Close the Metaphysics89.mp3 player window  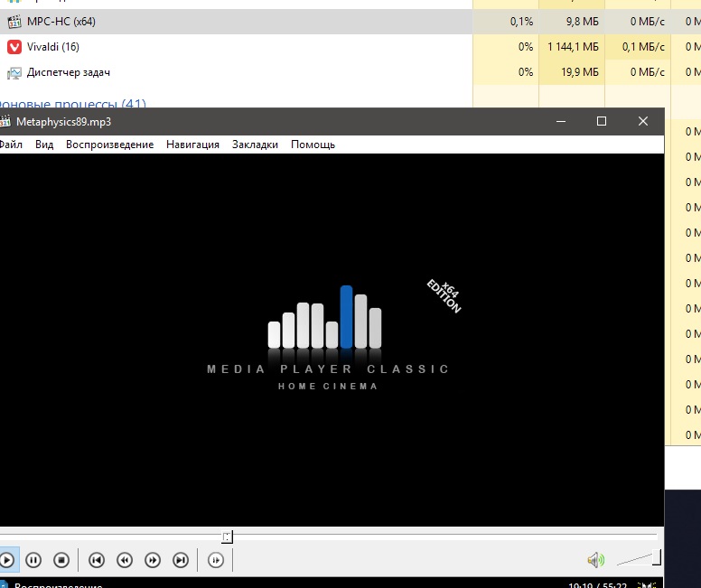pos(643,121)
